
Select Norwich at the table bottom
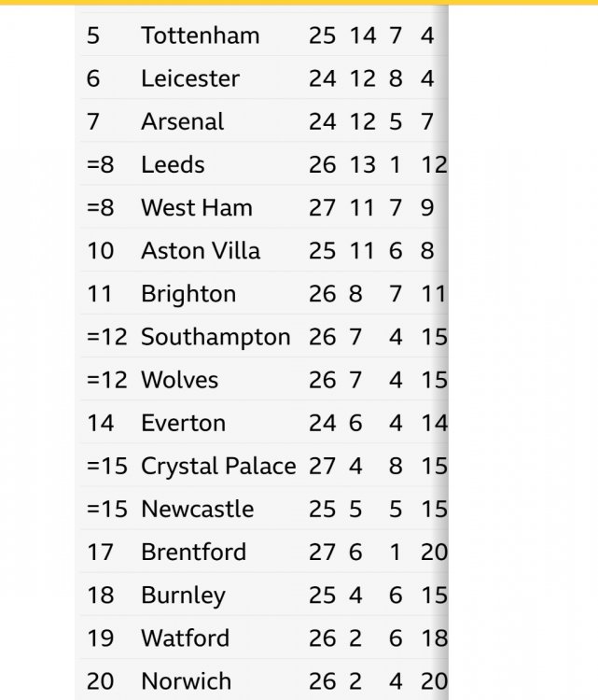coord(186,681)
